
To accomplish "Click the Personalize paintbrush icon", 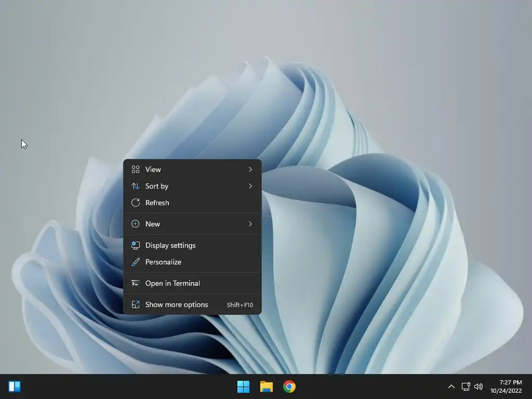I will (136, 262).
